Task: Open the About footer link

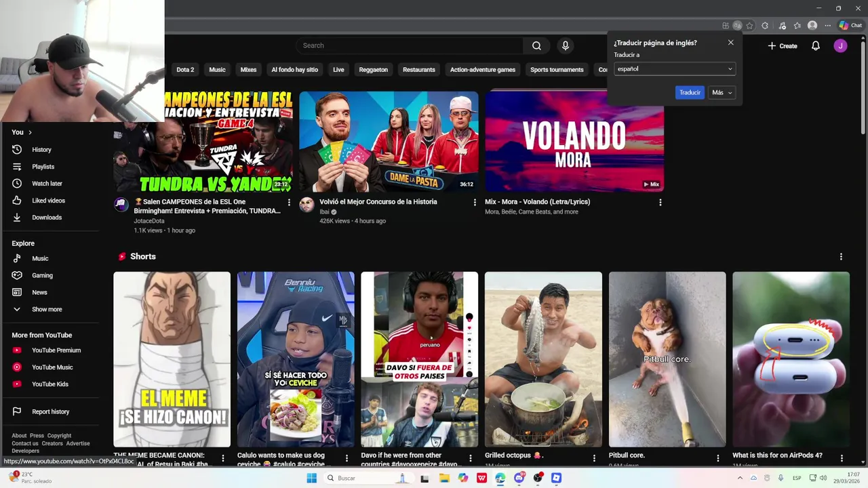Action: (x=19, y=436)
